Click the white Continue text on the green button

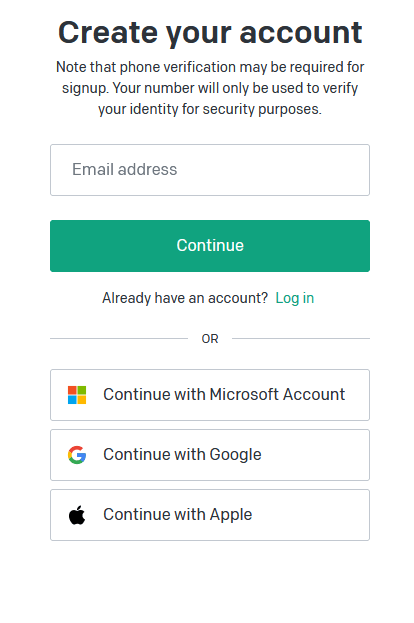pyautogui.click(x=210, y=246)
